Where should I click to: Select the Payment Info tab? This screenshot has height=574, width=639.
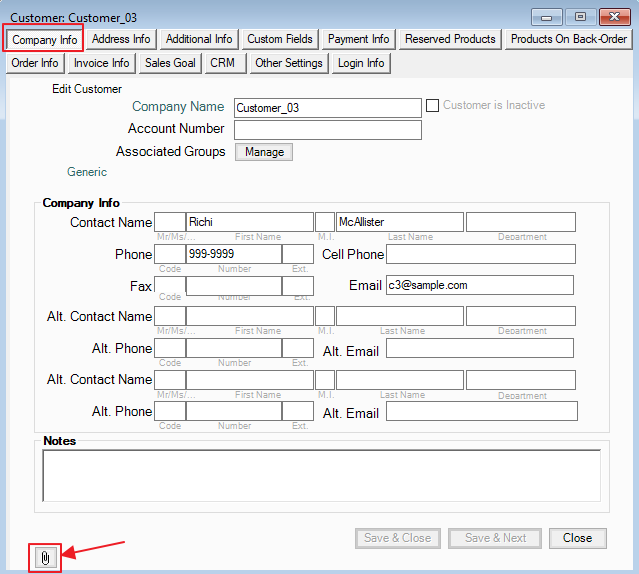coord(358,39)
